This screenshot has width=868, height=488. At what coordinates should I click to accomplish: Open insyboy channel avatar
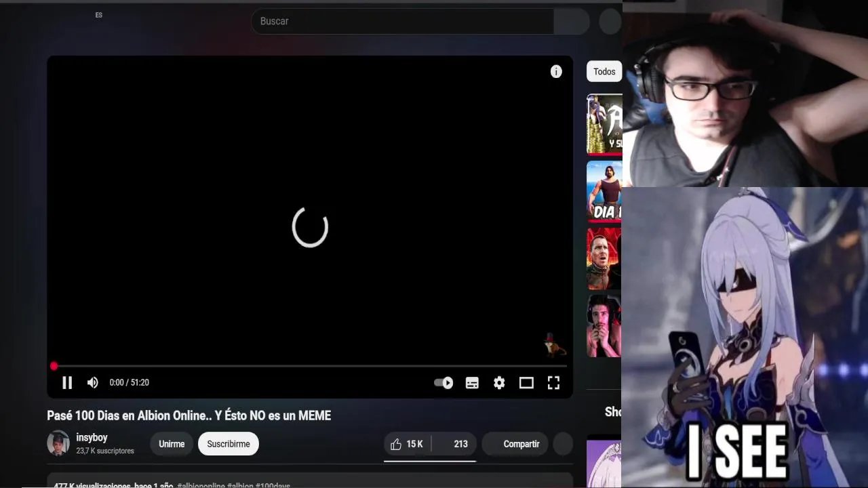(x=58, y=443)
